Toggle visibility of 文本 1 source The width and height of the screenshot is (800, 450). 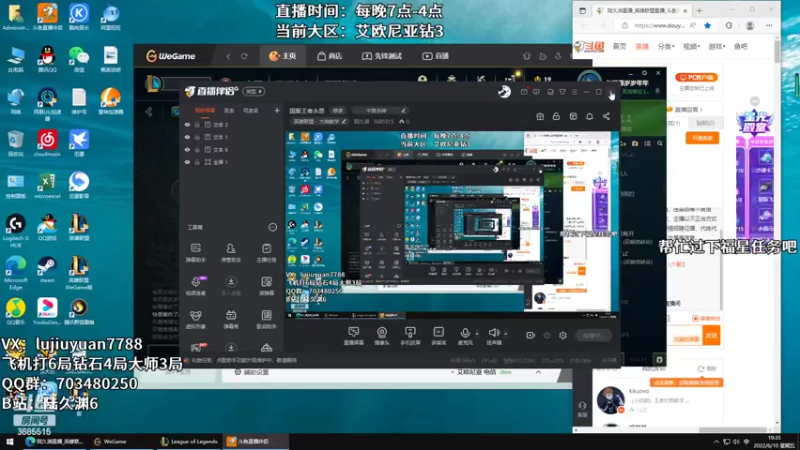coord(187,137)
